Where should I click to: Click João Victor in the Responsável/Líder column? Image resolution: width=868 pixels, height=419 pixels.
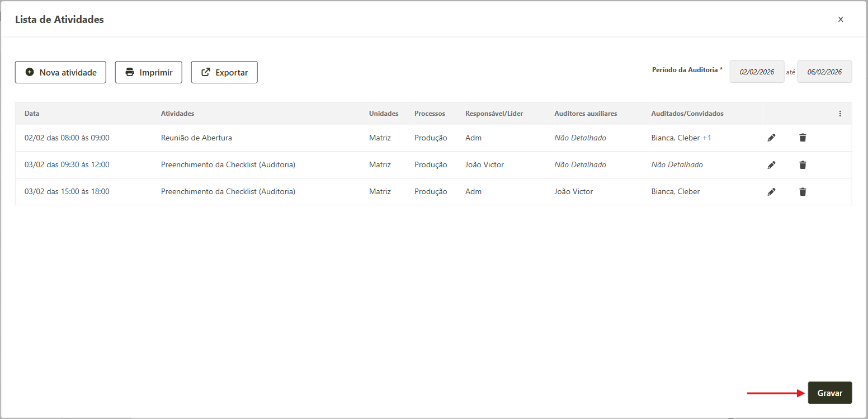[x=484, y=164]
